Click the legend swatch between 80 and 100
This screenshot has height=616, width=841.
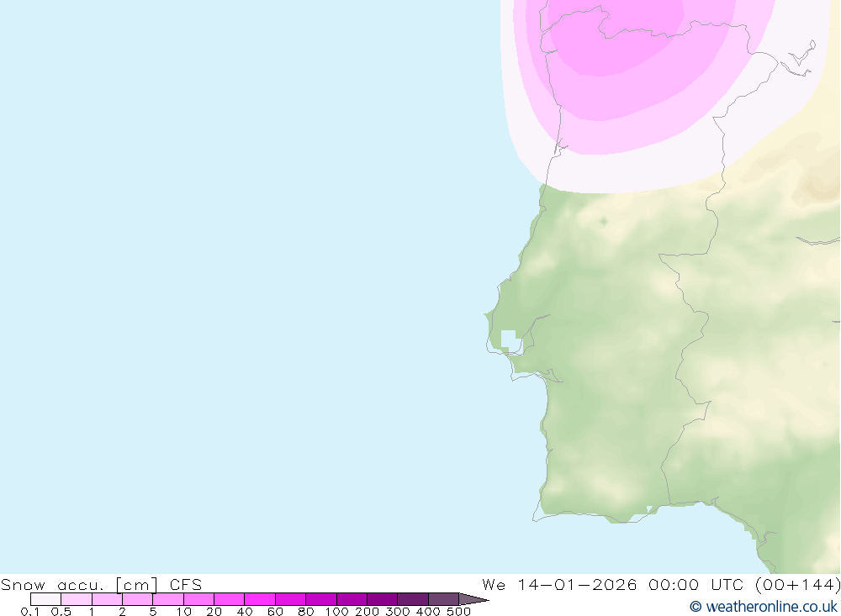point(321,599)
